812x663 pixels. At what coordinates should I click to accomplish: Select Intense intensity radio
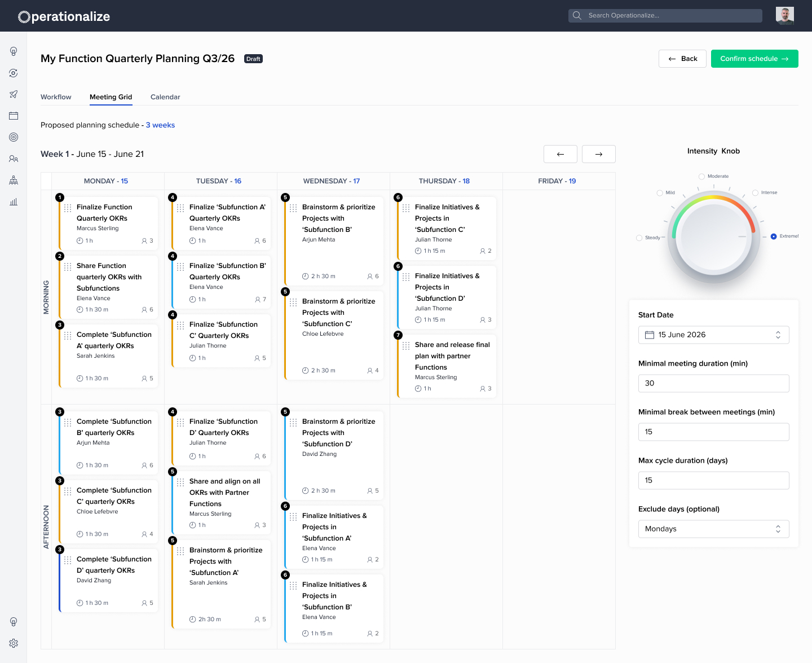point(755,193)
